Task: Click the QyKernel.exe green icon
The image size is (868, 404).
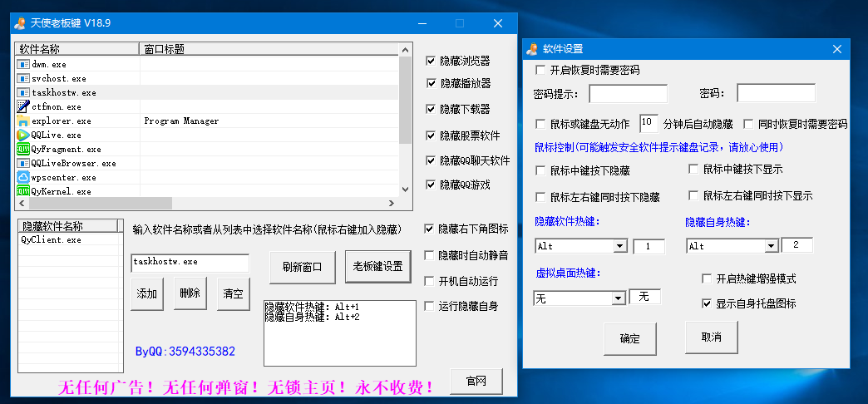Action: click(x=23, y=191)
